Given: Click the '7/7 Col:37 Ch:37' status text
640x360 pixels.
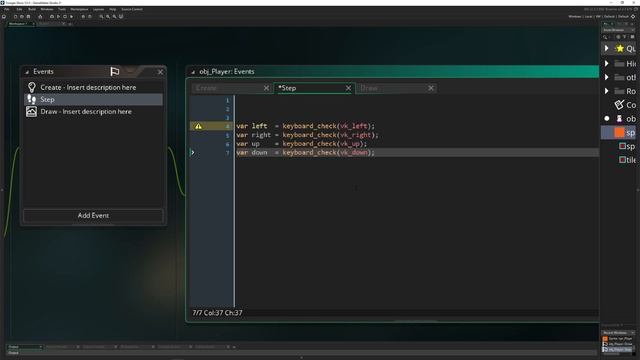Looking at the screenshot, I should point(217,313).
